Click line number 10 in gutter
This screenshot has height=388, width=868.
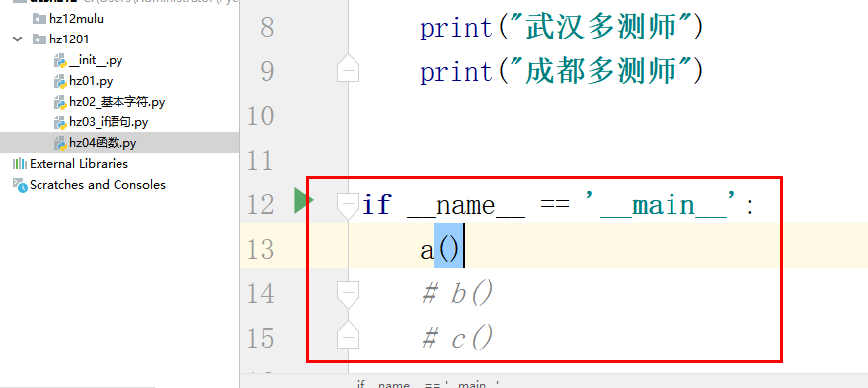click(x=260, y=116)
